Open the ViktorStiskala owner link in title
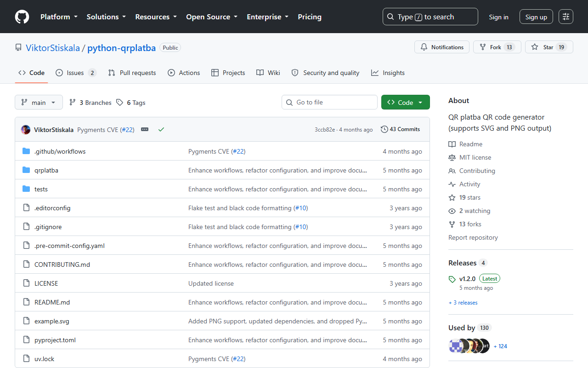Viewport: 588px width, 368px height. click(53, 47)
